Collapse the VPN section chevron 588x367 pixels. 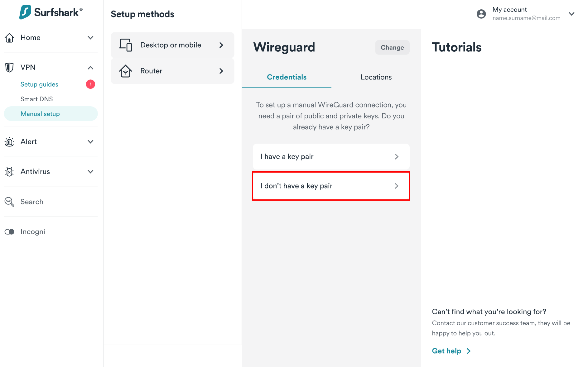coord(90,68)
